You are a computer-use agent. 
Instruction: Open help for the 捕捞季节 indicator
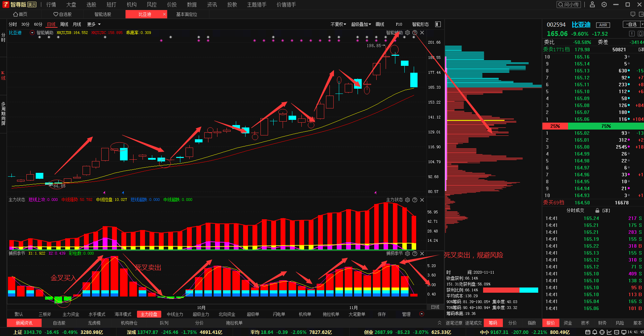(x=415, y=254)
